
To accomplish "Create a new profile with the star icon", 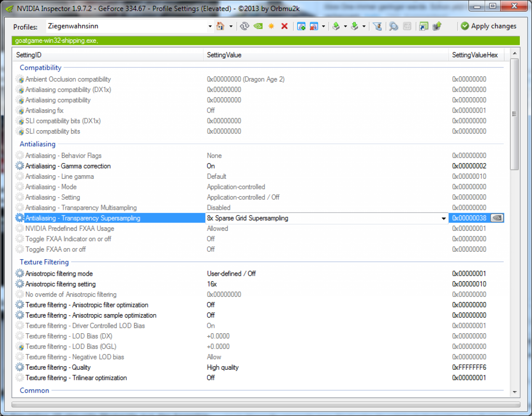I will pyautogui.click(x=271, y=26).
